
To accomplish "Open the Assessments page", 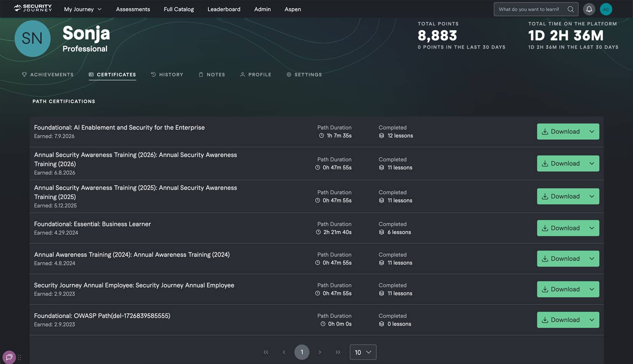I will tap(133, 9).
